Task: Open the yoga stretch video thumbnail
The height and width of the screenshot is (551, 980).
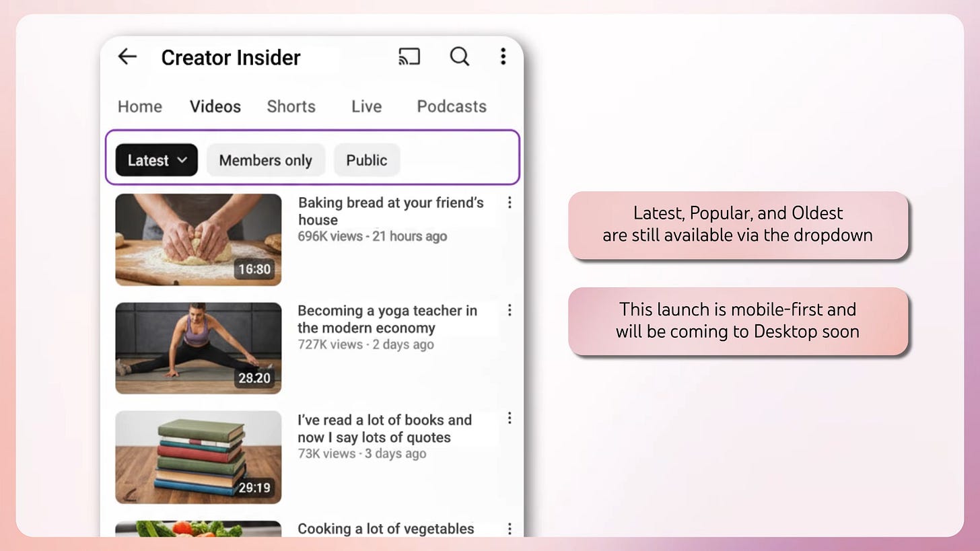Action: pos(199,348)
